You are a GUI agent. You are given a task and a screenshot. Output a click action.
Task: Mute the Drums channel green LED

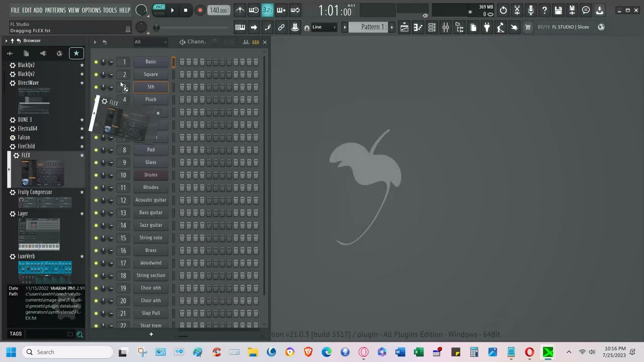click(x=96, y=175)
